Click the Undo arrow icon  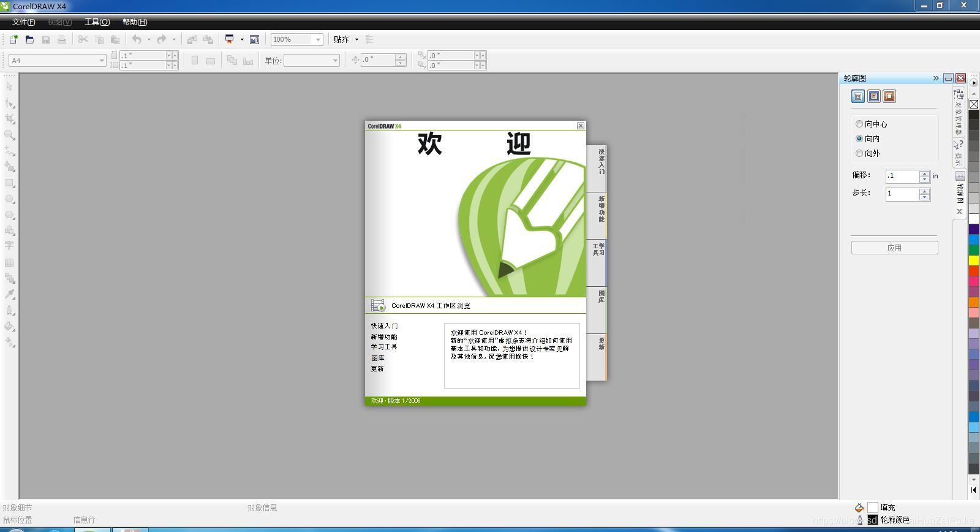(137, 39)
